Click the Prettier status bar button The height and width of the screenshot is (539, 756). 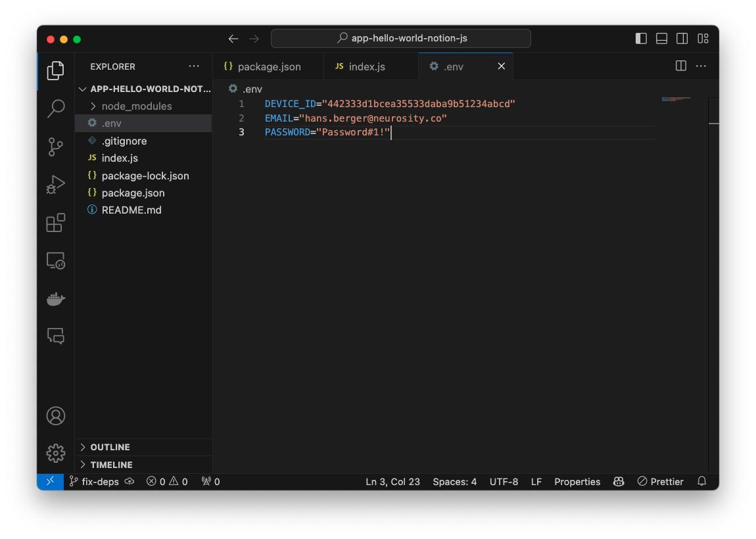click(661, 482)
